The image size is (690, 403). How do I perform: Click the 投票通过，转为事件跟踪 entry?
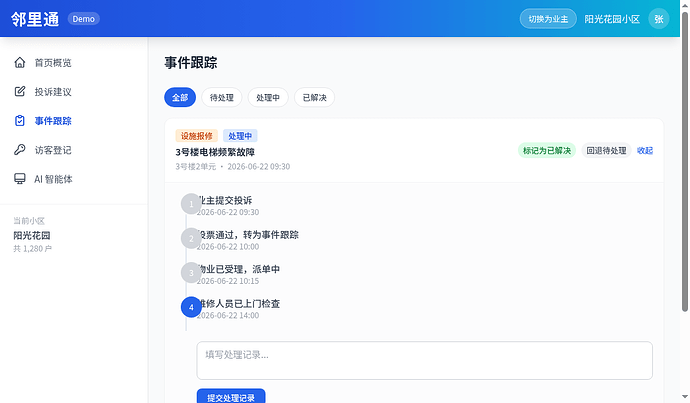click(248, 234)
